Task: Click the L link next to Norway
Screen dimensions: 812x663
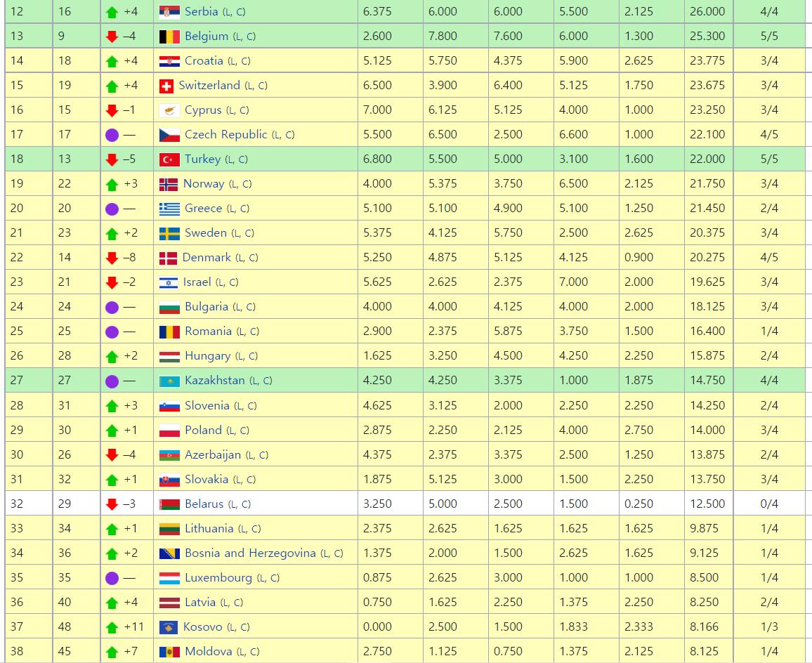Action: pos(235,185)
